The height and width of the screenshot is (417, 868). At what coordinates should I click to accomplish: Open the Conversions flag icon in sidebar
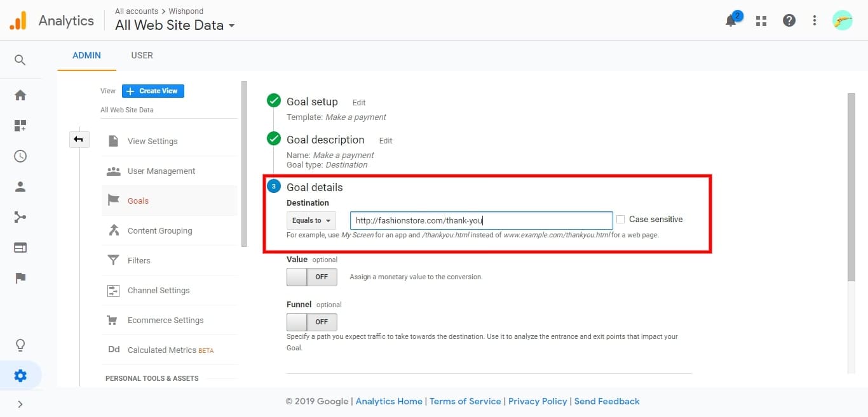[20, 278]
